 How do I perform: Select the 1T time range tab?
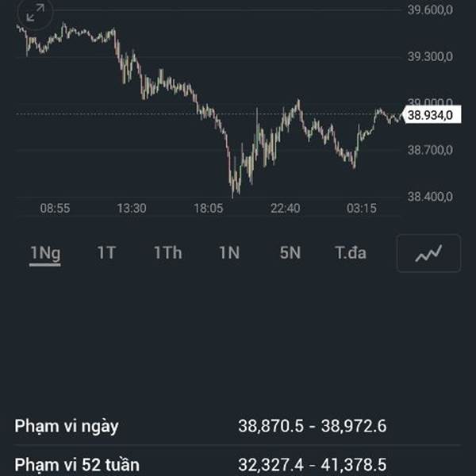[x=106, y=252]
